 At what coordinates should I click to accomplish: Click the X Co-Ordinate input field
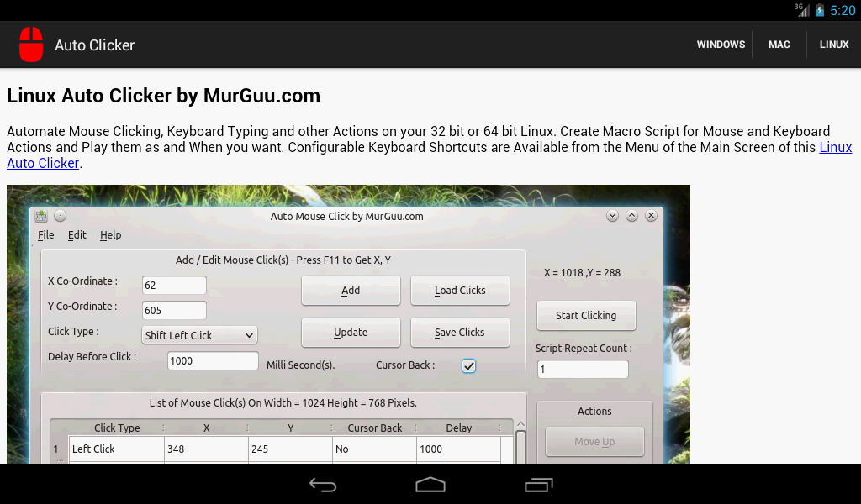click(x=174, y=285)
